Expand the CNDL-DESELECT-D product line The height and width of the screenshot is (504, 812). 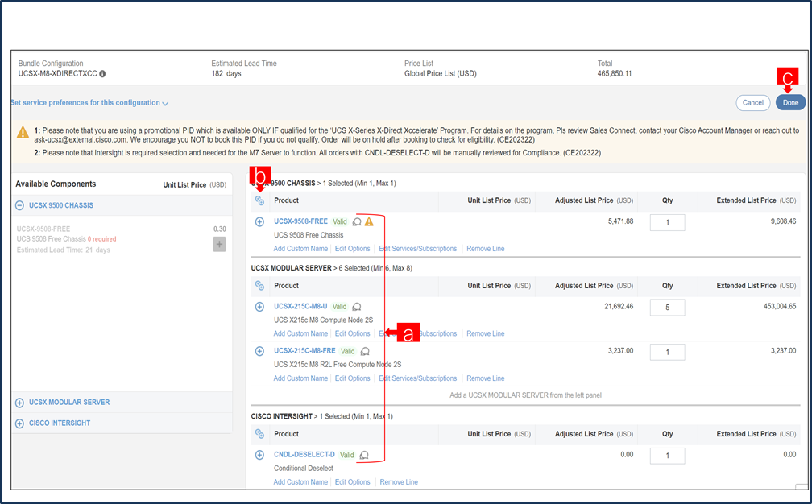pos(260,456)
